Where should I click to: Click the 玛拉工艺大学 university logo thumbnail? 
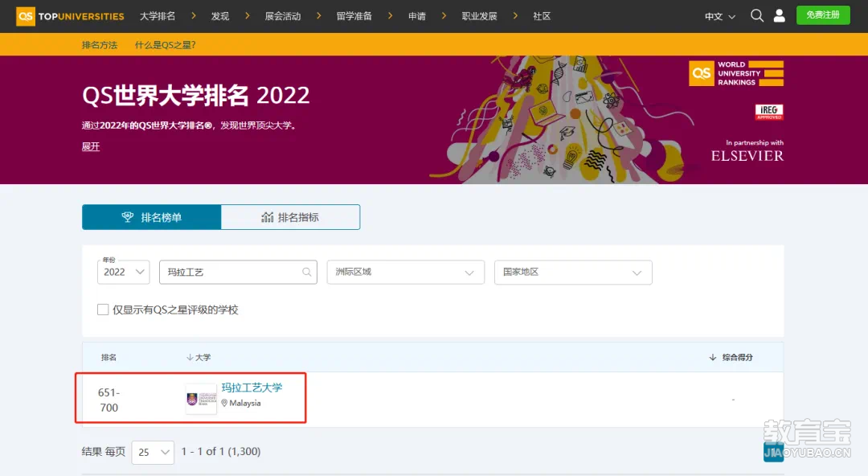(202, 399)
